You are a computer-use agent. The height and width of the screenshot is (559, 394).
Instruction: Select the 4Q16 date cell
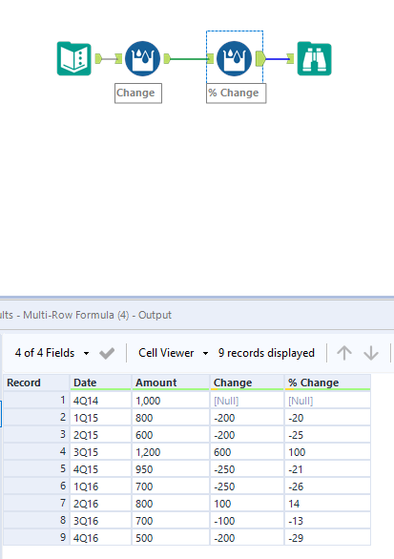click(101, 538)
